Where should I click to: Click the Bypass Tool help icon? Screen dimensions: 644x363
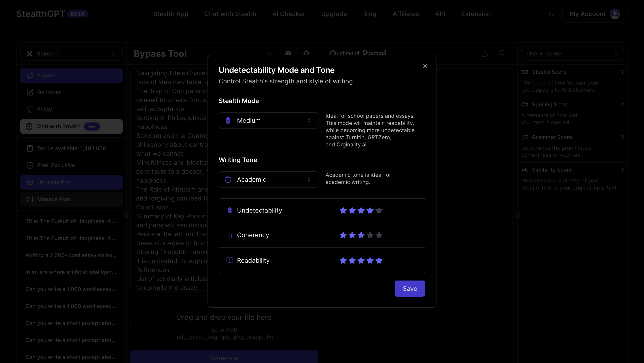coord(288,53)
